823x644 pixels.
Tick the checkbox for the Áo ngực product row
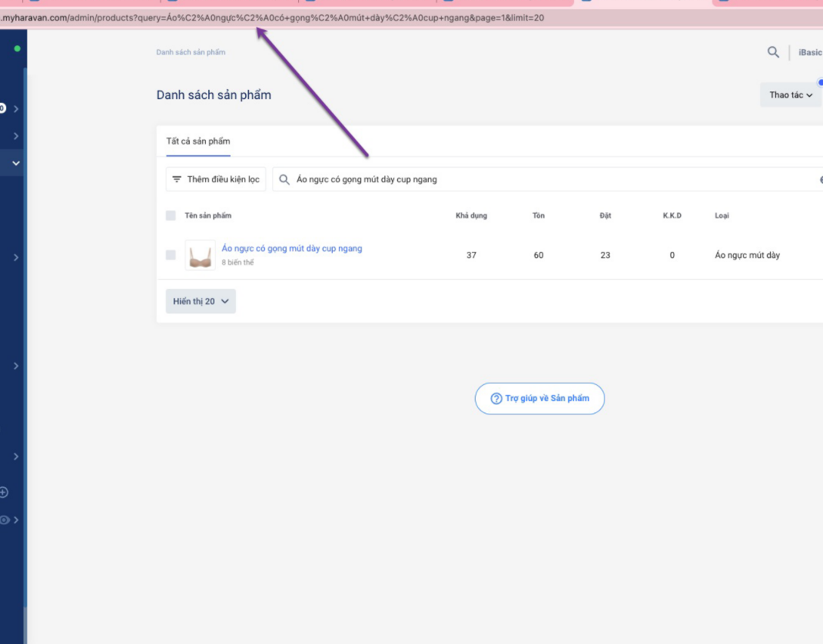tap(171, 255)
